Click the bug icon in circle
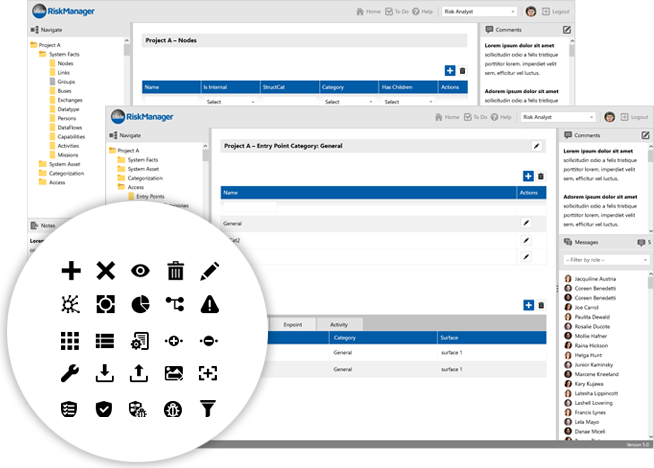Screen dimensions: 654x468 pyautogui.click(x=173, y=409)
